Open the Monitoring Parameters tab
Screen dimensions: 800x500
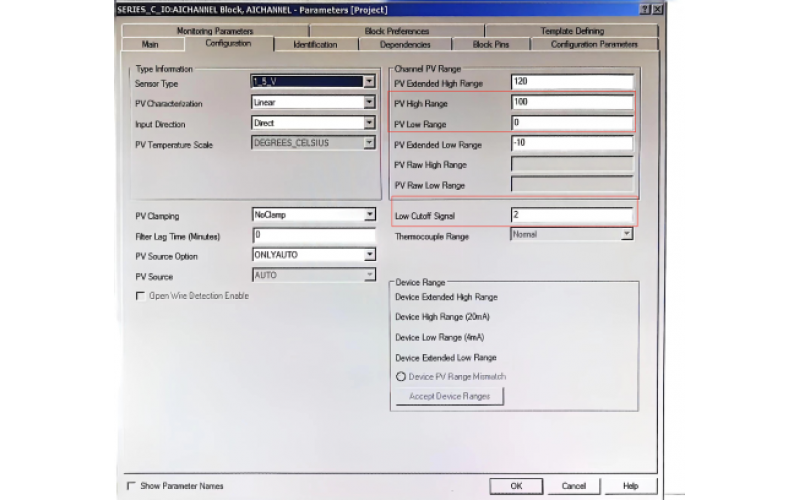(214, 31)
